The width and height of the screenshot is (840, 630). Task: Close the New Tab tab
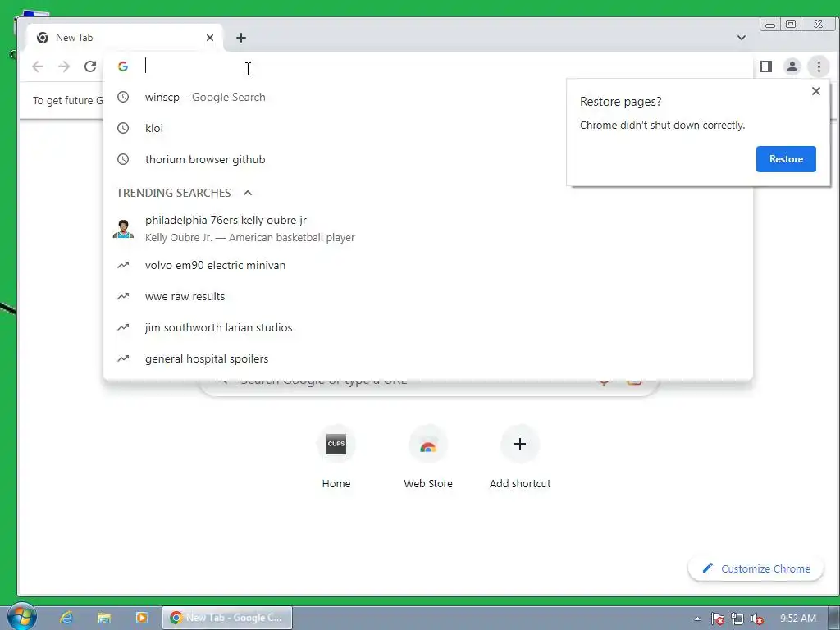pyautogui.click(x=210, y=38)
